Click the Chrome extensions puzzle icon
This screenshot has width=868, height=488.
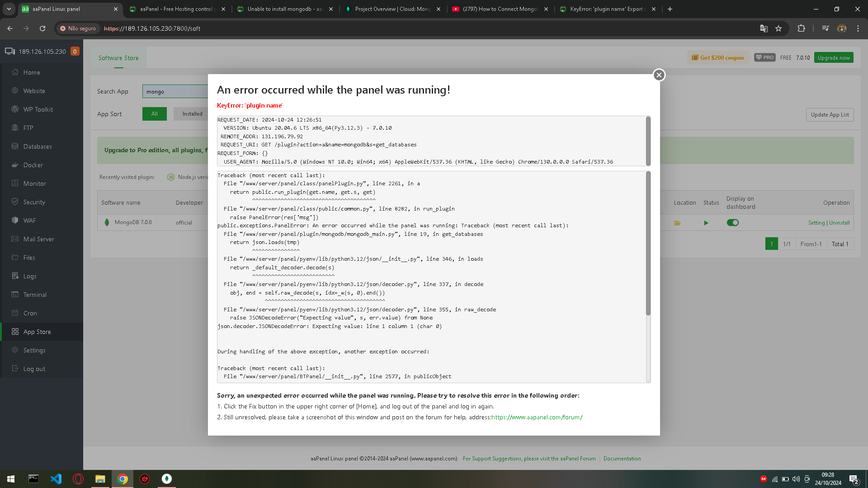click(801, 28)
